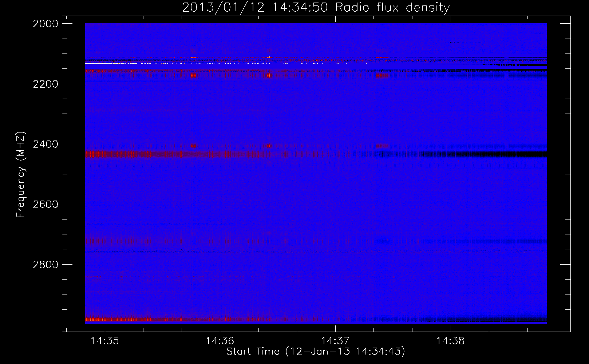Click the 14:38 time tick label
Screen dimensions: 589x364
pos(451,341)
